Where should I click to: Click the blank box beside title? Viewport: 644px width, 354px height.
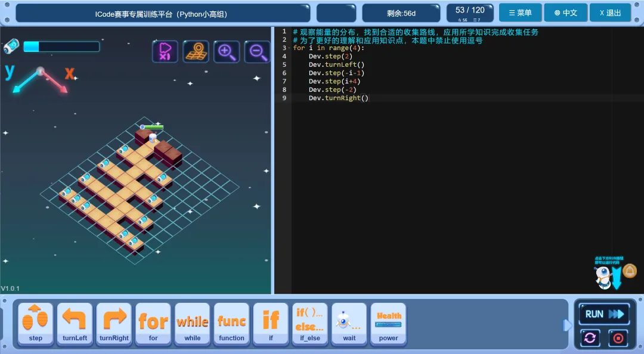[x=336, y=13]
